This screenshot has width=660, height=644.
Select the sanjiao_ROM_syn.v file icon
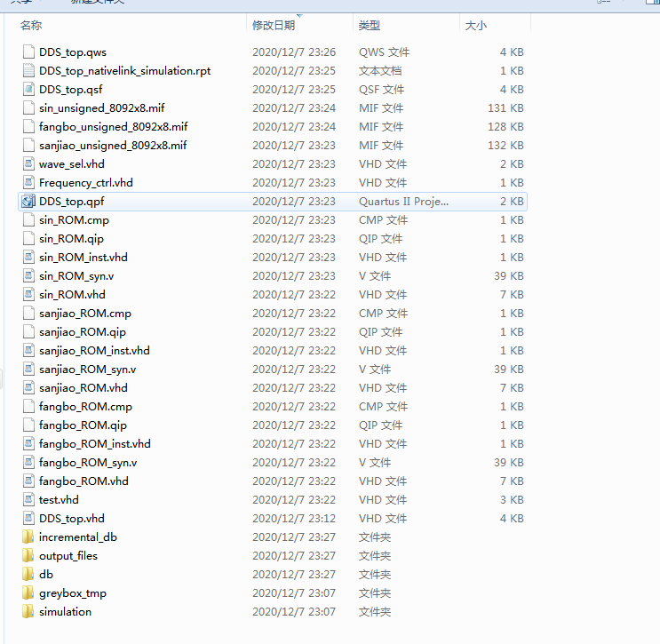[28, 370]
